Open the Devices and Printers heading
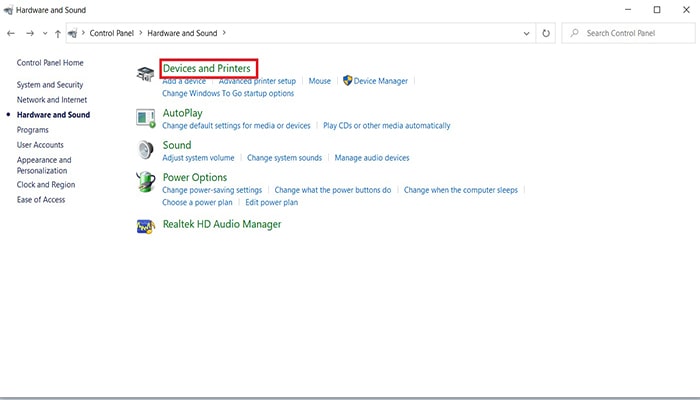The height and width of the screenshot is (400, 700). click(x=207, y=68)
